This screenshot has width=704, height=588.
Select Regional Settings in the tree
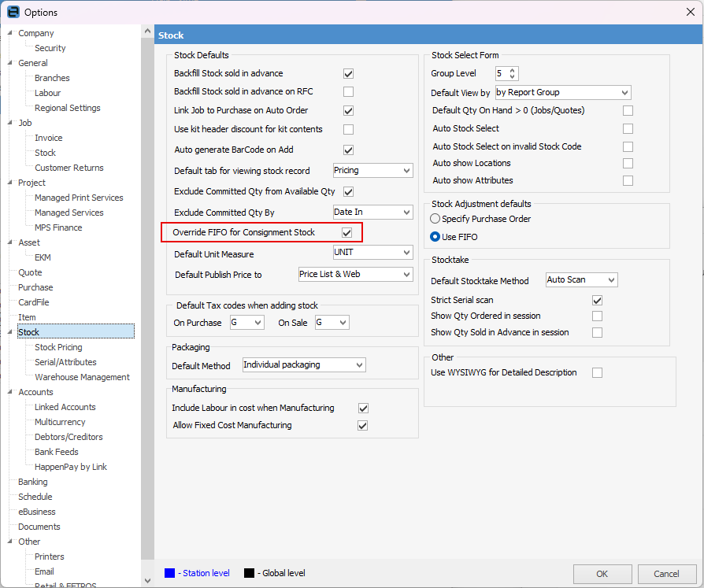[68, 108]
